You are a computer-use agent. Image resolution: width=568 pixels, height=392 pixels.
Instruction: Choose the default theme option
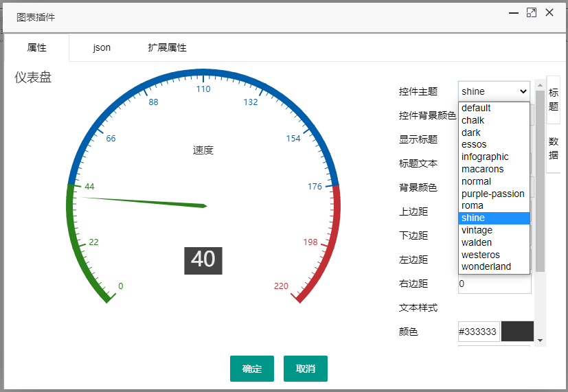(x=494, y=108)
